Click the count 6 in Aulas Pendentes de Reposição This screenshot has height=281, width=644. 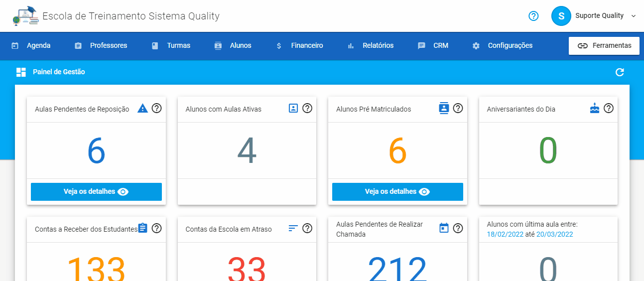[96, 151]
